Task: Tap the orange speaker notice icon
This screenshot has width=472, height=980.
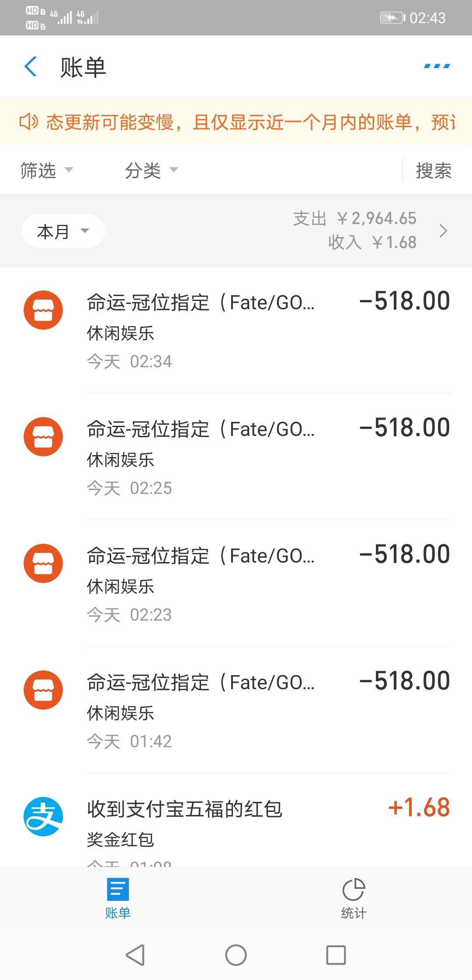Action: [x=28, y=122]
